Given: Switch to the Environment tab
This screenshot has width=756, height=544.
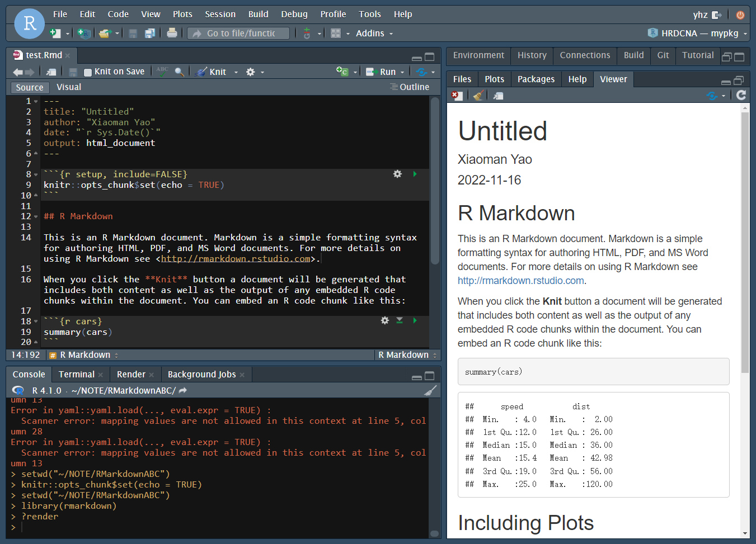Looking at the screenshot, I should point(478,55).
